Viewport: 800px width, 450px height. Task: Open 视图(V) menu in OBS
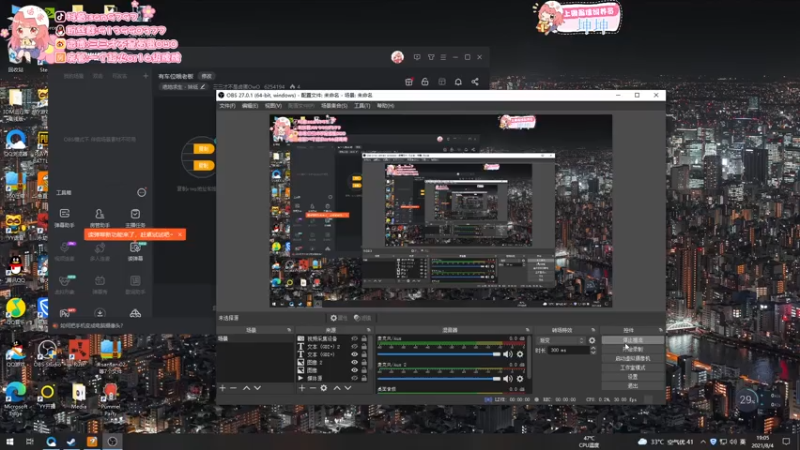(273, 106)
